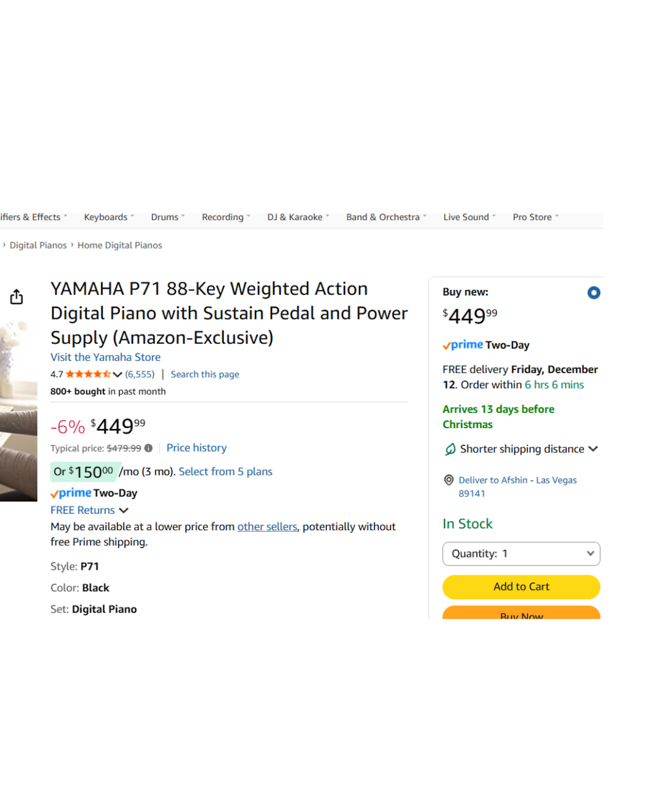Image resolution: width=650 pixels, height=812 pixels.
Task: Select the Buy new radio button
Action: coord(593,293)
